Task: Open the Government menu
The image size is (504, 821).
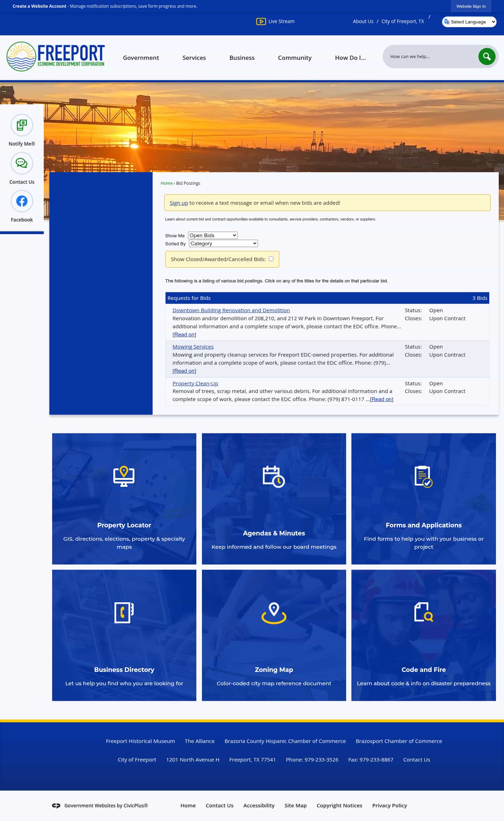Action: click(141, 58)
